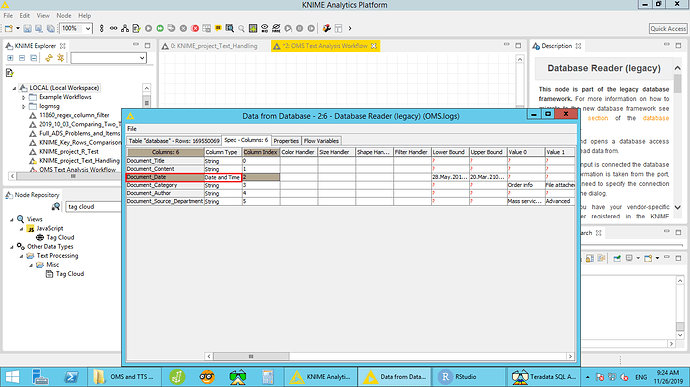Viewport: 690px width, 387px height.
Task: Switch to the Properties tab
Action: point(286,141)
